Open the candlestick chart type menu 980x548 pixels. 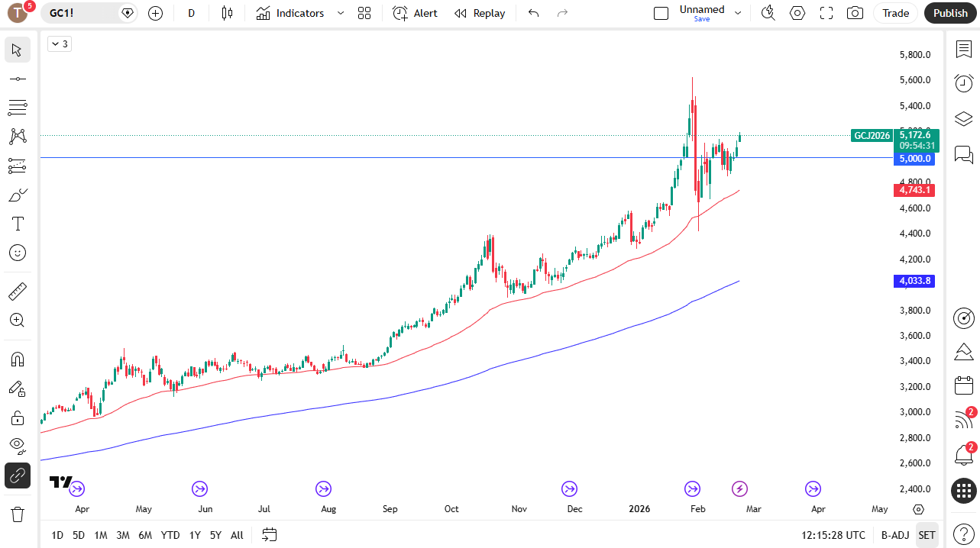point(226,13)
